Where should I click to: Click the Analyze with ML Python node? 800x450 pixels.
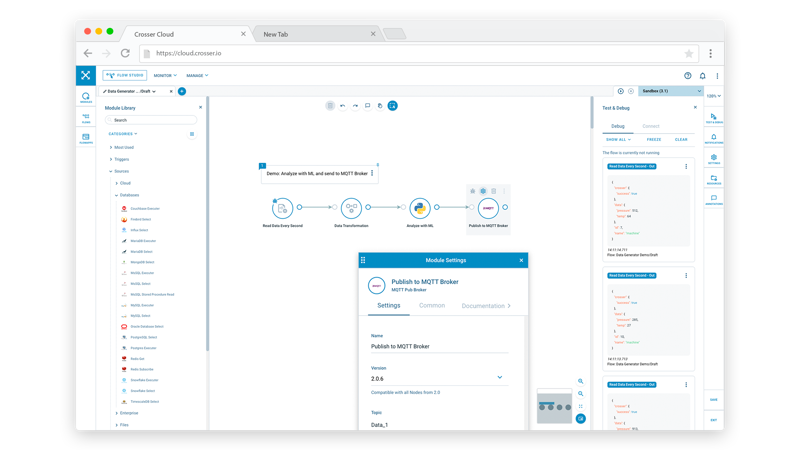tap(419, 208)
